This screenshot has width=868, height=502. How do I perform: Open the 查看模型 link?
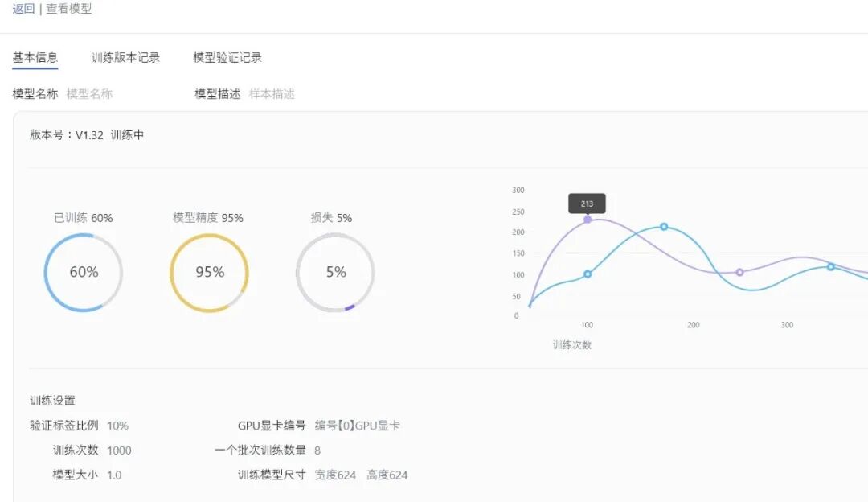pyautogui.click(x=70, y=8)
